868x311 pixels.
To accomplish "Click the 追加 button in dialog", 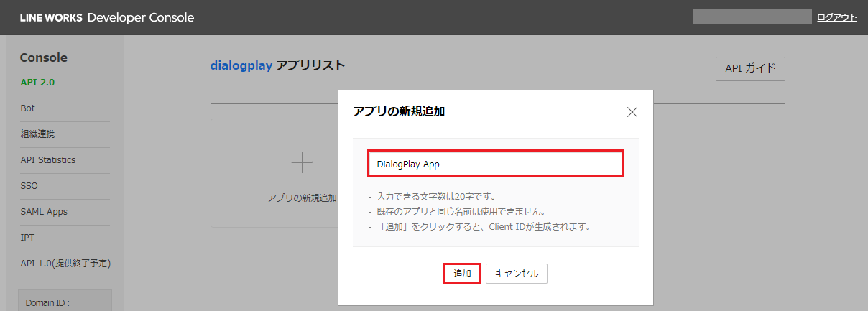I will point(462,274).
